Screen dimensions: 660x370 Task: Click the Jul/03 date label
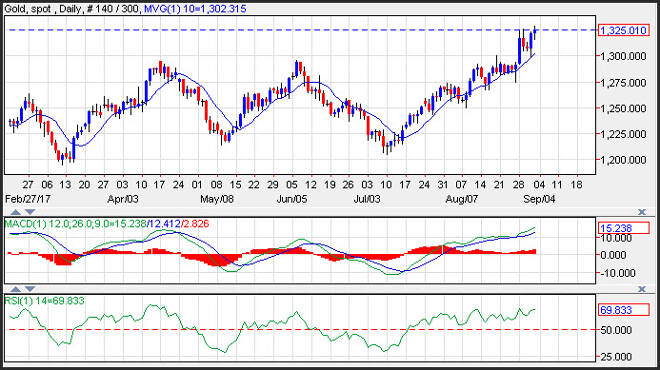point(367,199)
